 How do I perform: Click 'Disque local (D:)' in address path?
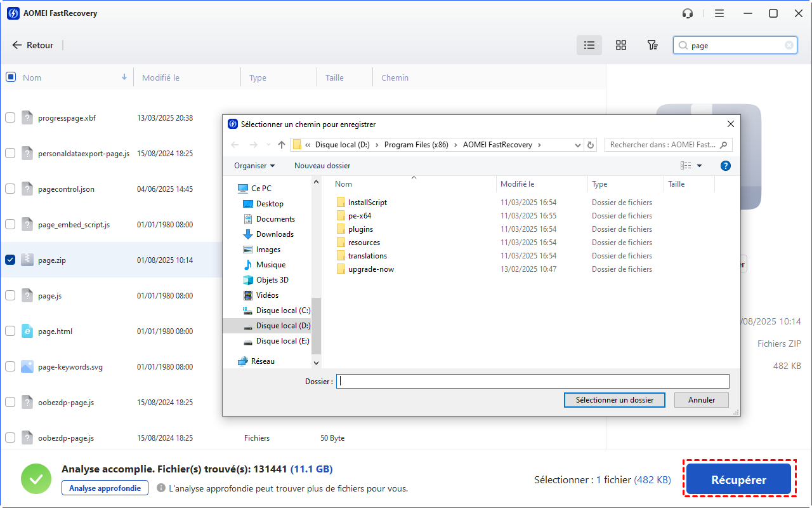pyautogui.click(x=342, y=145)
